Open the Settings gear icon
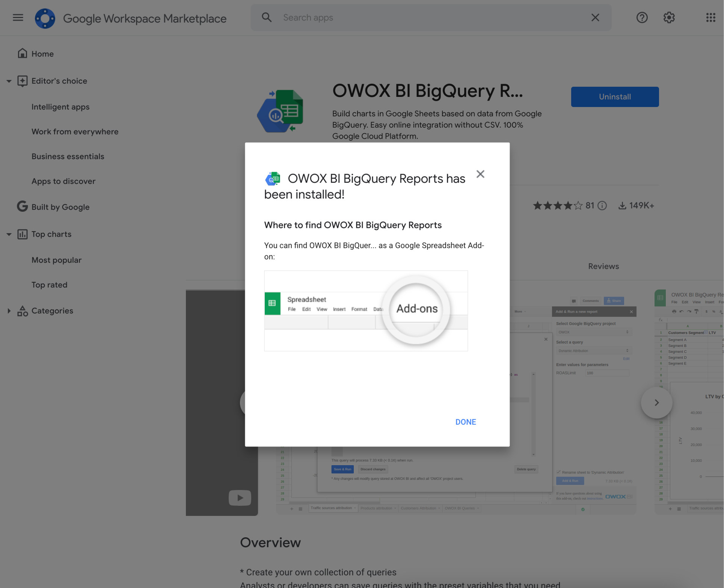This screenshot has height=588, width=724. [x=669, y=17]
